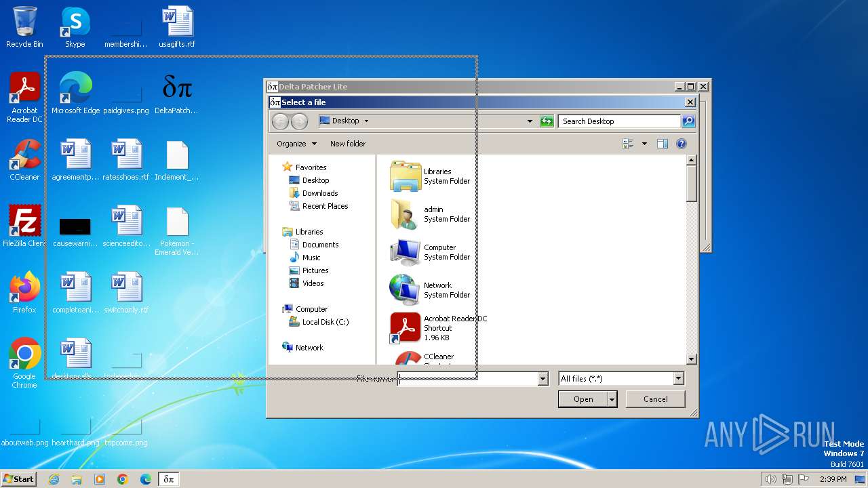Open the Recycle Bin desktop icon
The height and width of the screenshot is (488, 868).
[24, 27]
